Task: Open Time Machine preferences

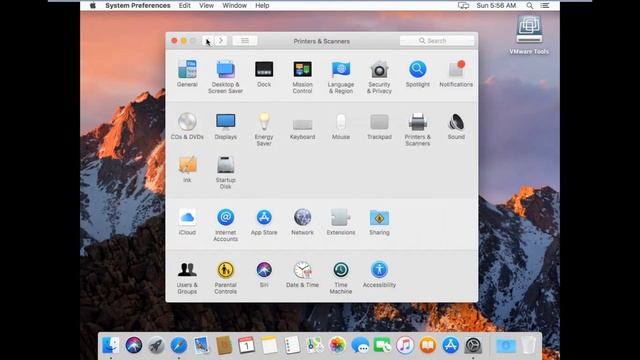Action: pyautogui.click(x=341, y=278)
